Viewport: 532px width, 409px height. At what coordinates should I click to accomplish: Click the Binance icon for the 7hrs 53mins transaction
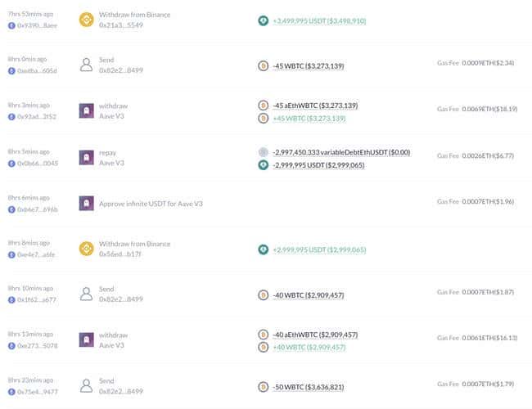click(86, 20)
